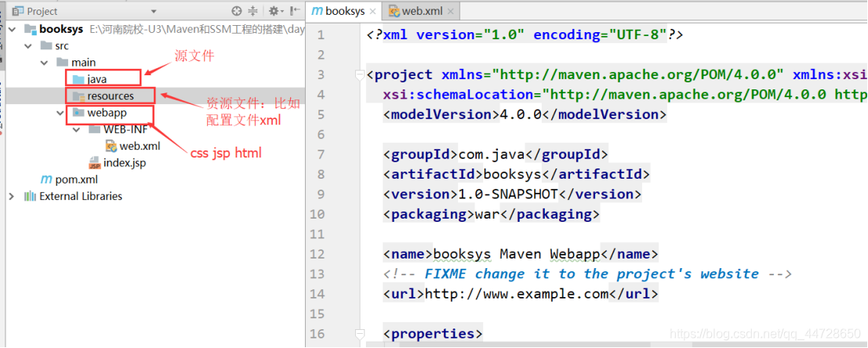Click the name 'booksys Maven Webapp' text

pos(517,254)
